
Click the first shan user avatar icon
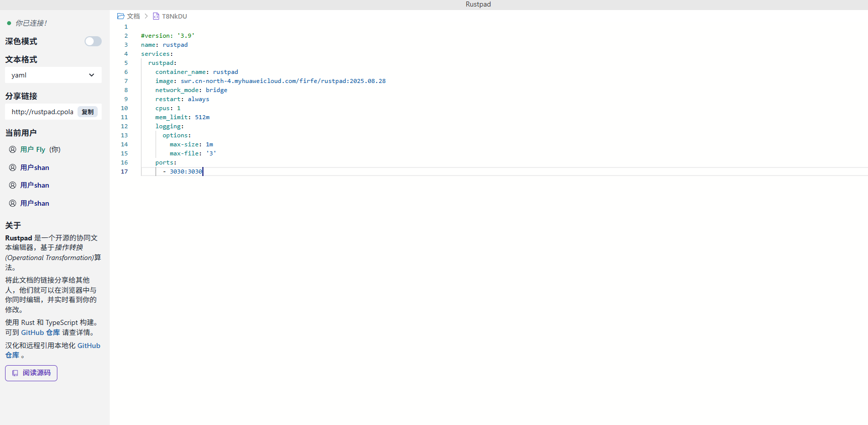[x=13, y=167]
